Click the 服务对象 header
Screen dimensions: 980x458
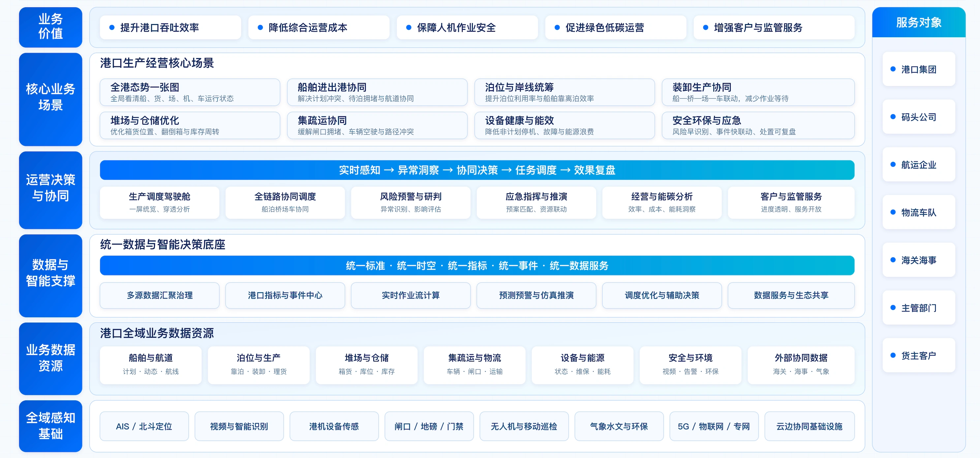919,22
